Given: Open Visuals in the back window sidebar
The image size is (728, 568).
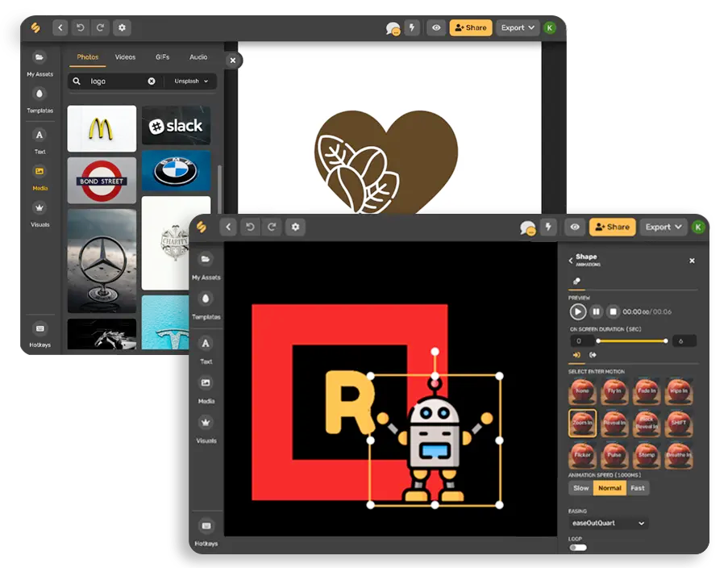Looking at the screenshot, I should click(40, 215).
